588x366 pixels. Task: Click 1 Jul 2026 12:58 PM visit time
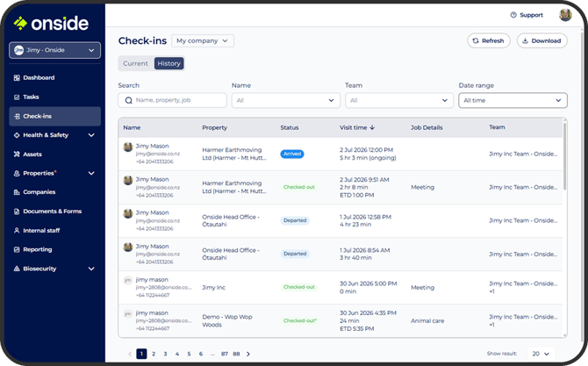click(365, 217)
